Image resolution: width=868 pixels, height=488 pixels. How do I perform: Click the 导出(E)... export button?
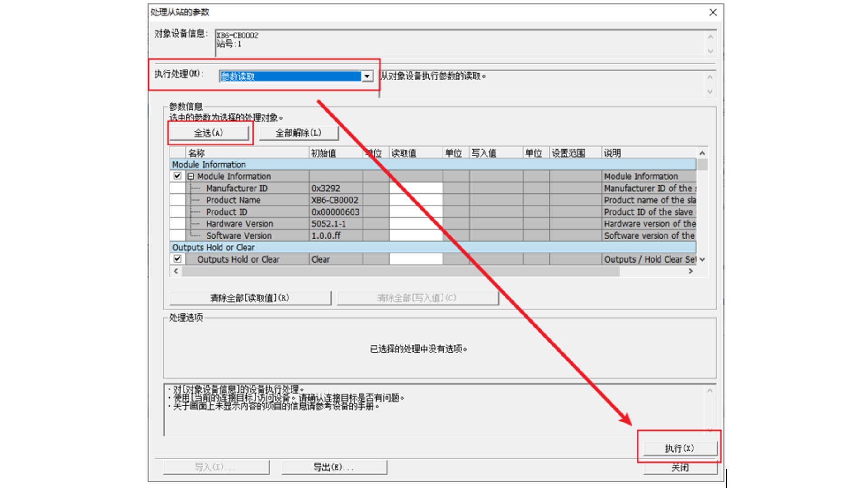pyautogui.click(x=334, y=467)
